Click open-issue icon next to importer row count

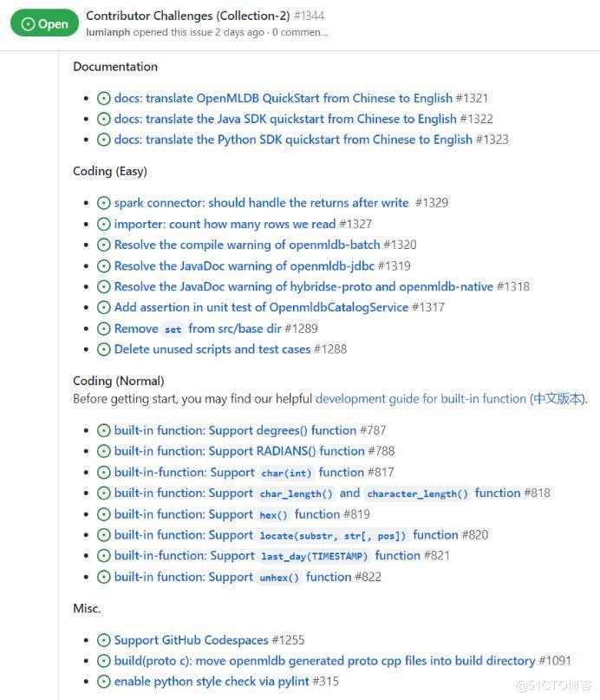coord(103,224)
